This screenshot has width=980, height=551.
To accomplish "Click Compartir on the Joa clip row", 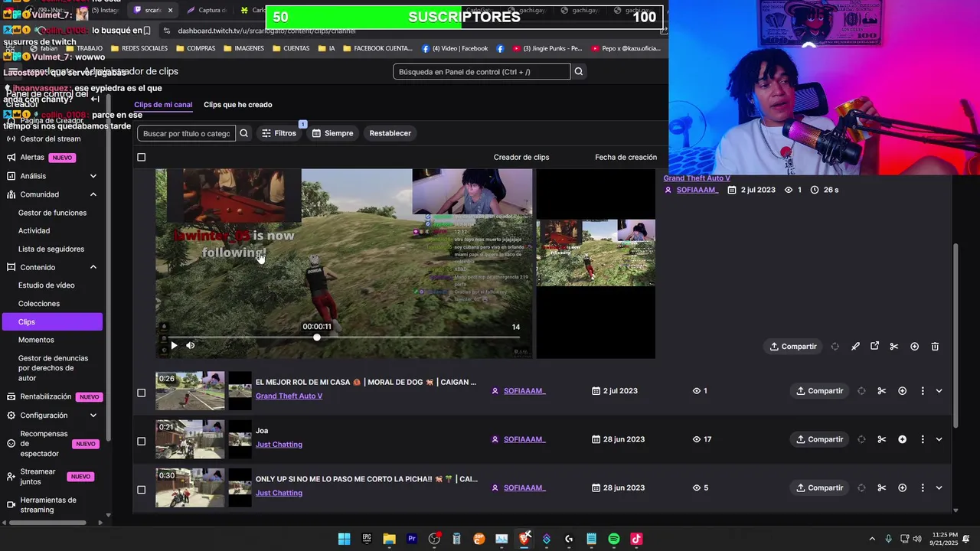I will click(x=819, y=439).
